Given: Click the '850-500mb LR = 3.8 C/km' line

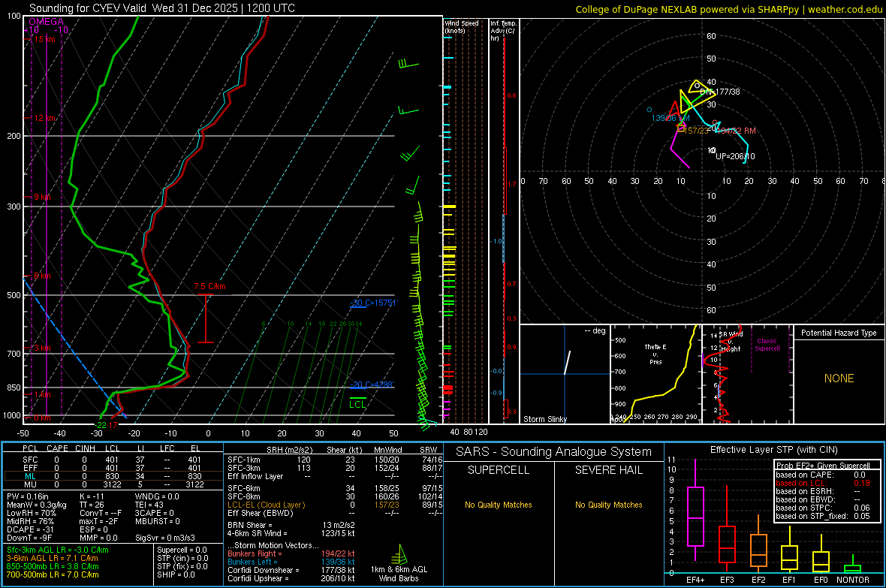Looking at the screenshot, I should (x=53, y=566).
